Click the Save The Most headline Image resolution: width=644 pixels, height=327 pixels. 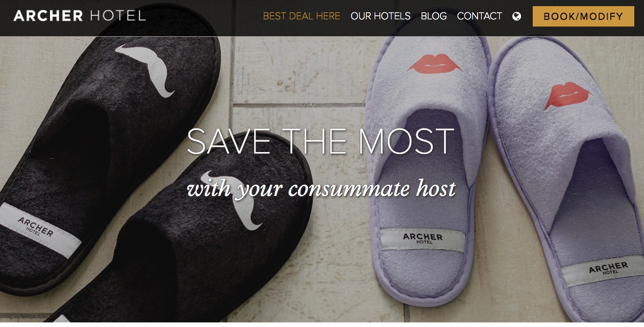point(320,141)
